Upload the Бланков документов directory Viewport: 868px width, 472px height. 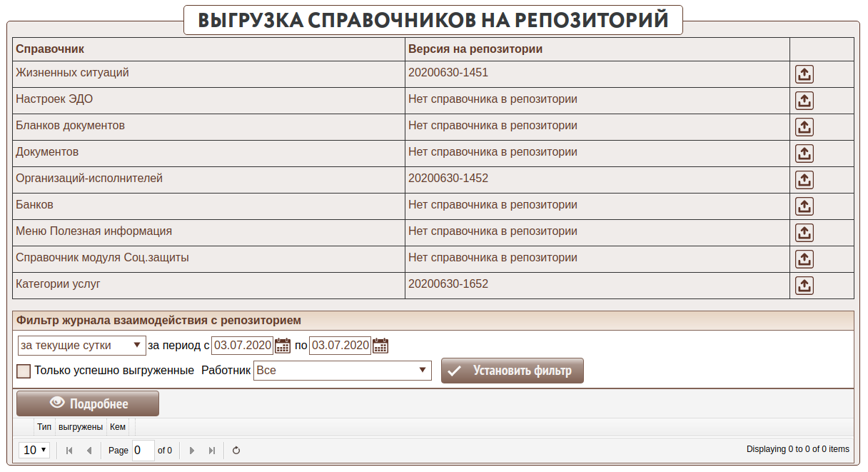[x=804, y=127]
